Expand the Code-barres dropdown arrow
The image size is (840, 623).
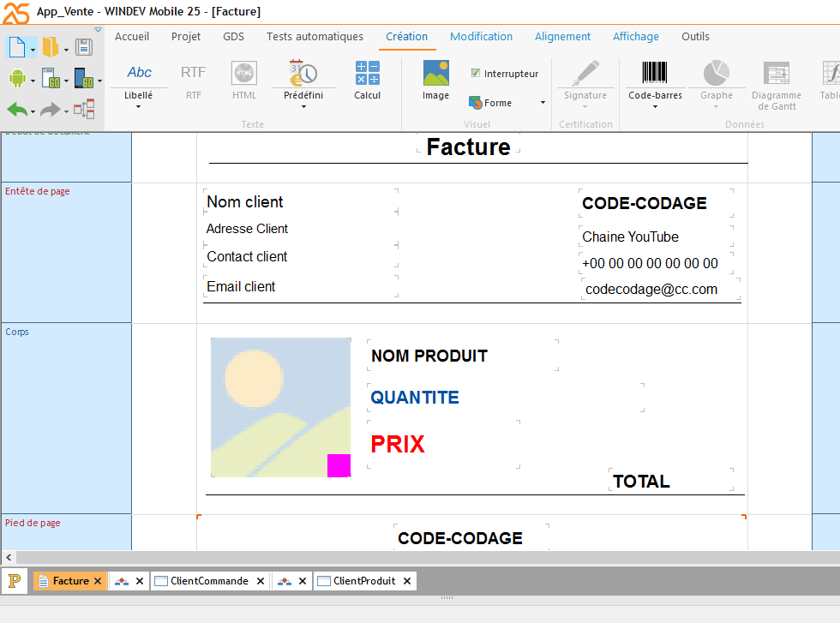[655, 107]
